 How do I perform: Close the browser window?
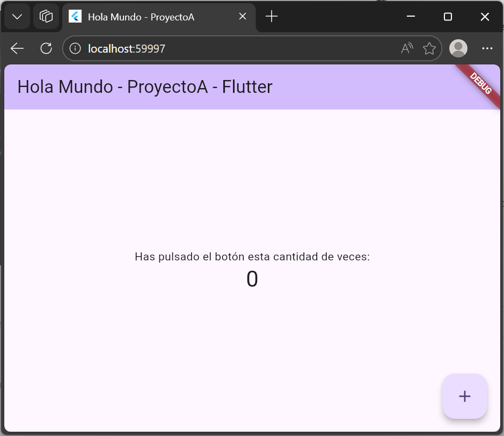485,17
